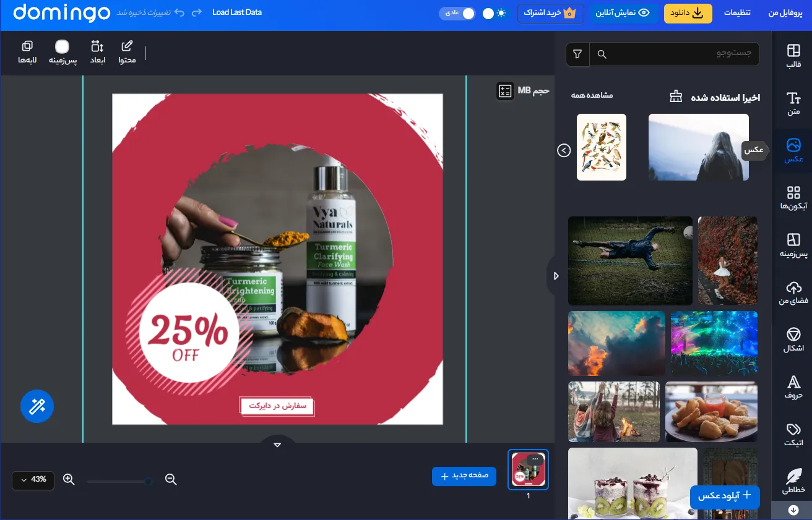Open the متن text sidebar tab
812x520 pixels.
793,103
